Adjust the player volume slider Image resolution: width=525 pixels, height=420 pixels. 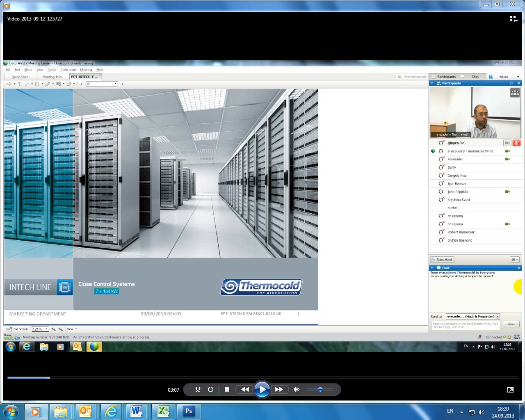pos(320,390)
